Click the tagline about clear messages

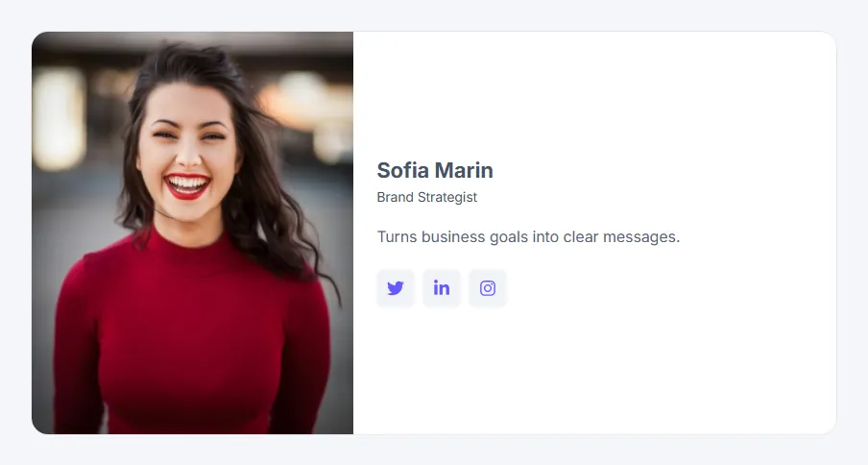[x=528, y=237]
